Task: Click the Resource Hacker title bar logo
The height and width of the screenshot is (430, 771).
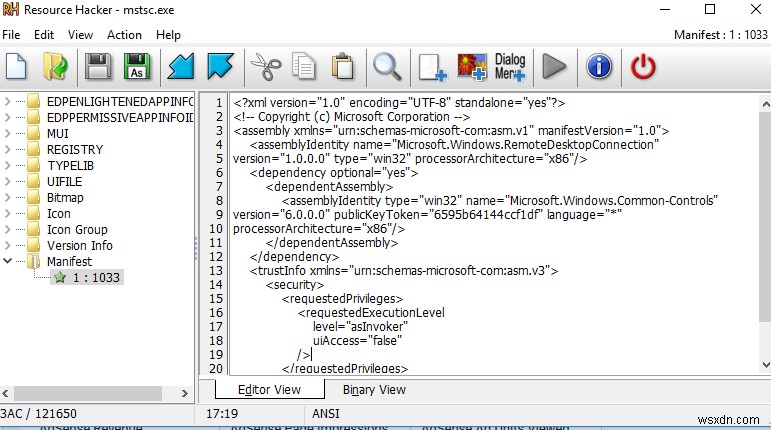Action: (x=10, y=9)
